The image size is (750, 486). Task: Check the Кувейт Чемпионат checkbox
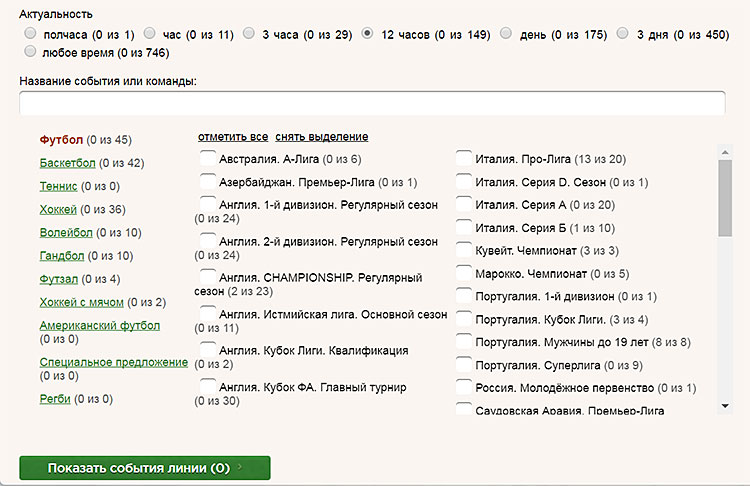464,250
